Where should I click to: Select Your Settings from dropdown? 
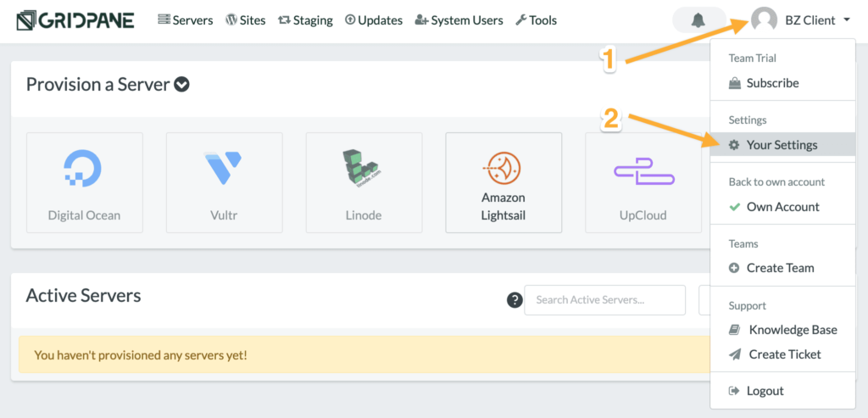[x=782, y=144]
